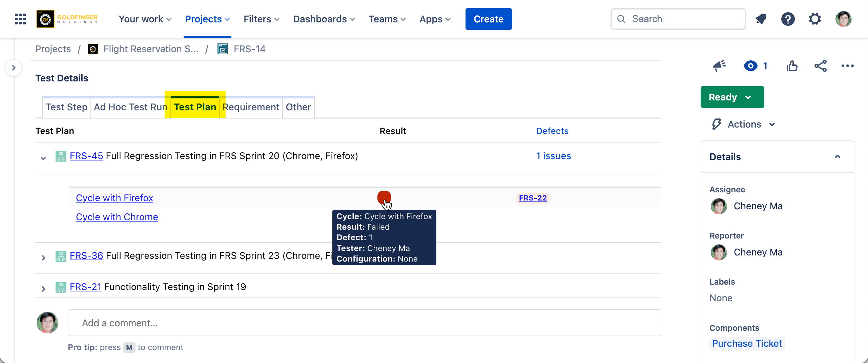Expand the FRS-36 test plan row
The image size is (868, 363).
pyautogui.click(x=43, y=258)
